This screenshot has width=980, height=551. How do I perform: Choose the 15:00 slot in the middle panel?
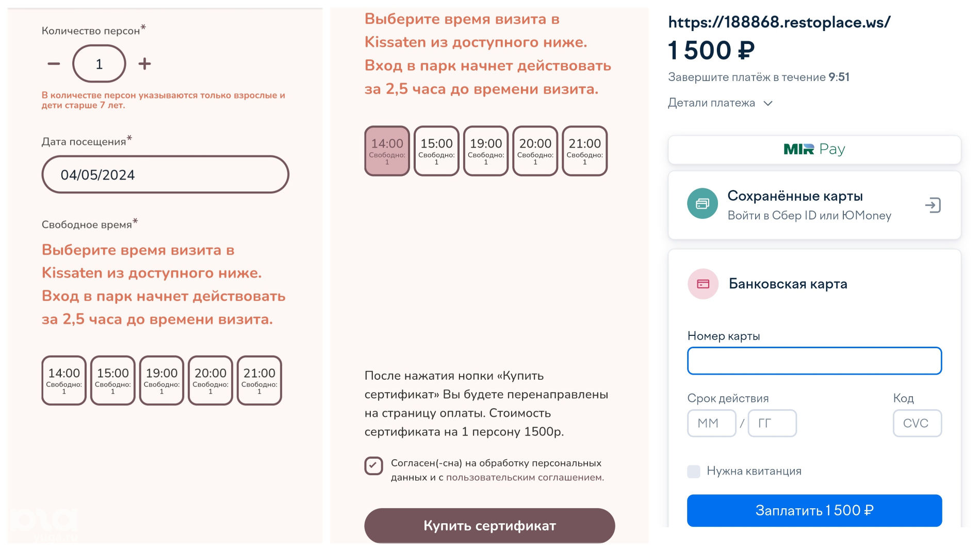click(x=436, y=151)
